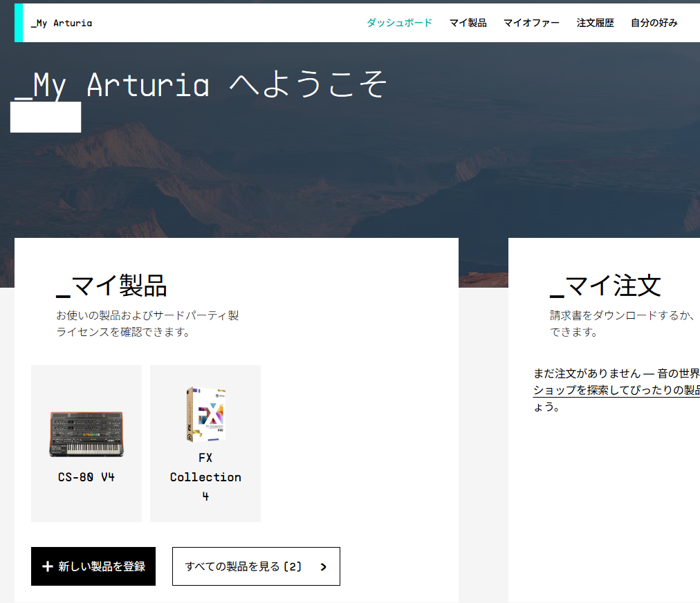Click the _マイ製品 section heading

coord(111,286)
